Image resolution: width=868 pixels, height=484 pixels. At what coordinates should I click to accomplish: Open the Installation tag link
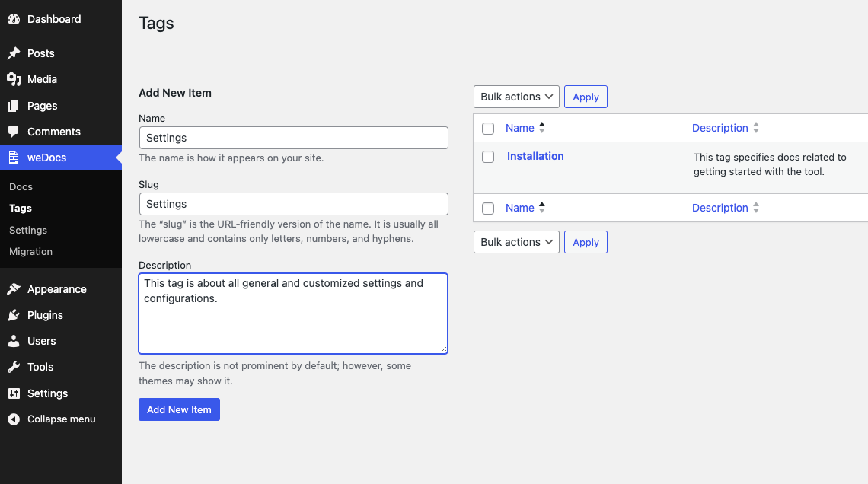click(x=535, y=156)
